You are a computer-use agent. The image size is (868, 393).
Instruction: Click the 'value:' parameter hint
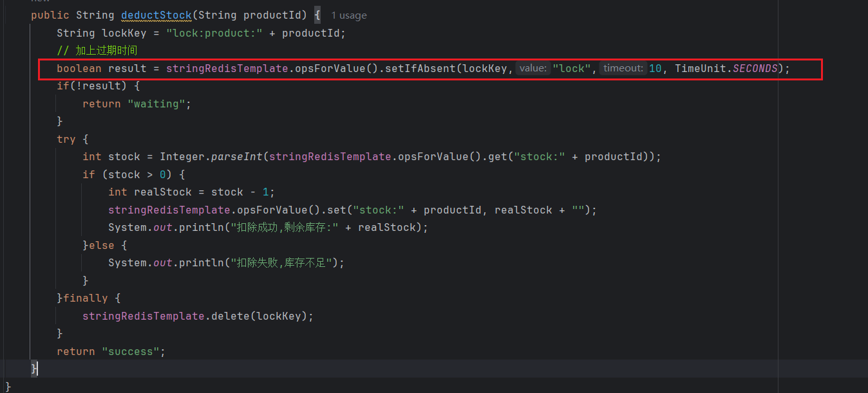coord(533,68)
